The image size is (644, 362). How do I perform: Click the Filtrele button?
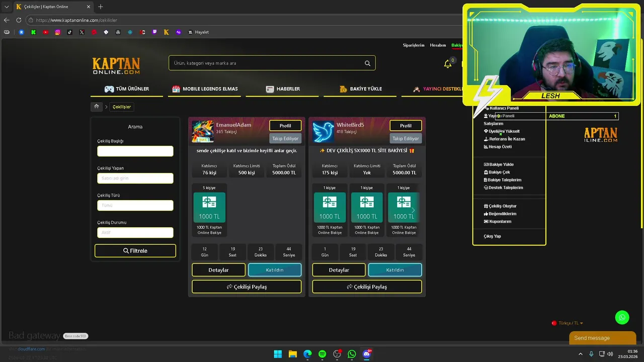pyautogui.click(x=135, y=251)
